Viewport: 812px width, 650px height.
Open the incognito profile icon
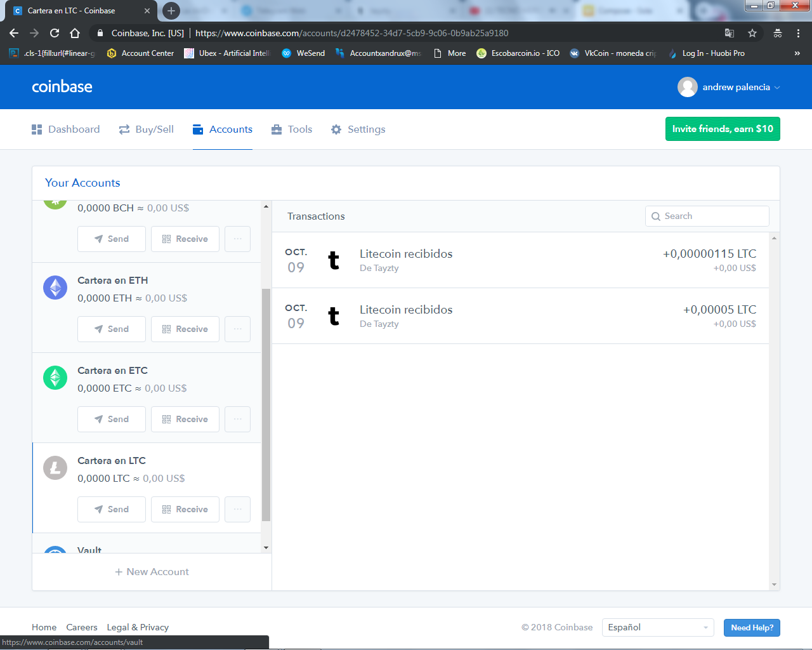pos(778,33)
